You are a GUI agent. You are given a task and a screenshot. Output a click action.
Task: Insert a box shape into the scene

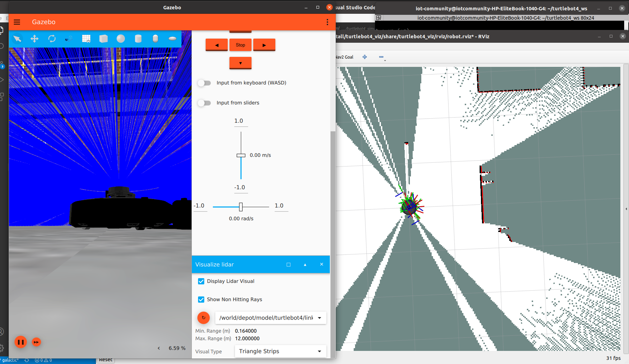(x=104, y=39)
